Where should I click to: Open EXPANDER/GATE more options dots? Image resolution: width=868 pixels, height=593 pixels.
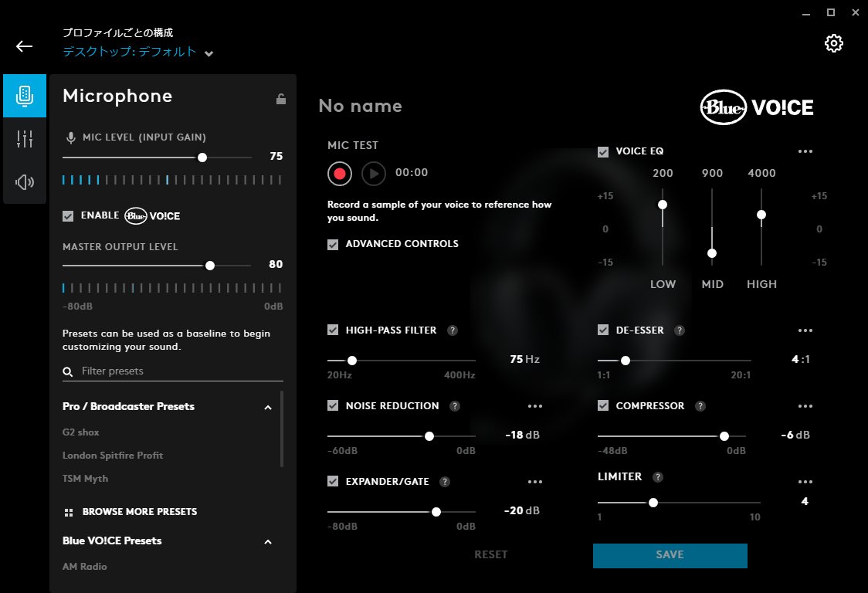[x=535, y=482]
